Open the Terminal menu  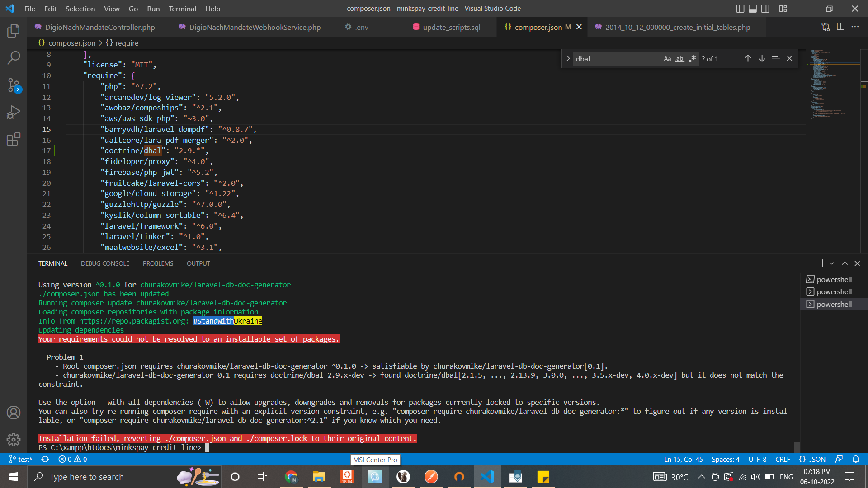click(x=182, y=9)
